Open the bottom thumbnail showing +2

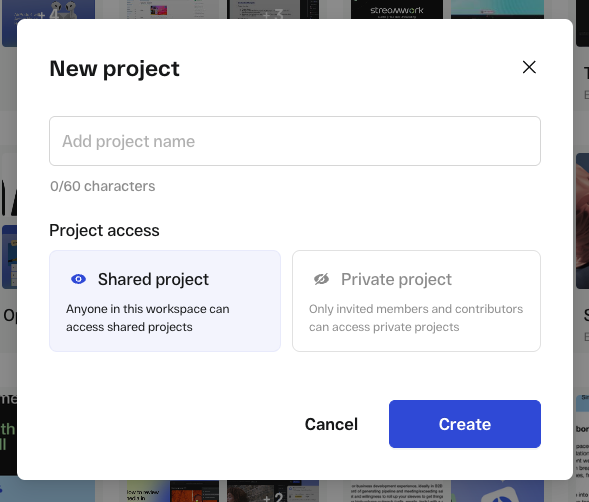click(x=273, y=491)
